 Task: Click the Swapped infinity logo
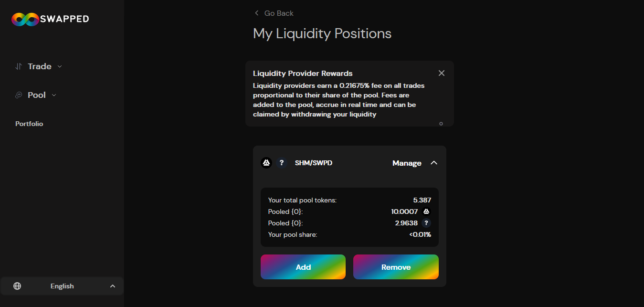[25, 19]
